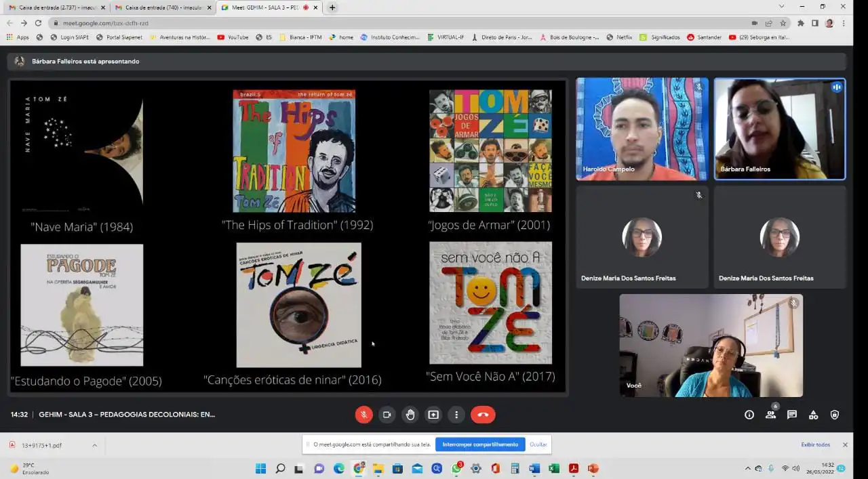This screenshot has width=868, height=479.
Task: Leave the call with red hang-up button
Action: tap(483, 415)
